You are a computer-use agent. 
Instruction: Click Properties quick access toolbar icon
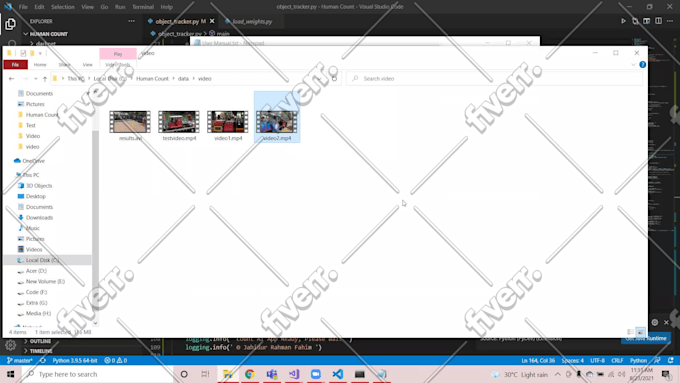click(23, 53)
